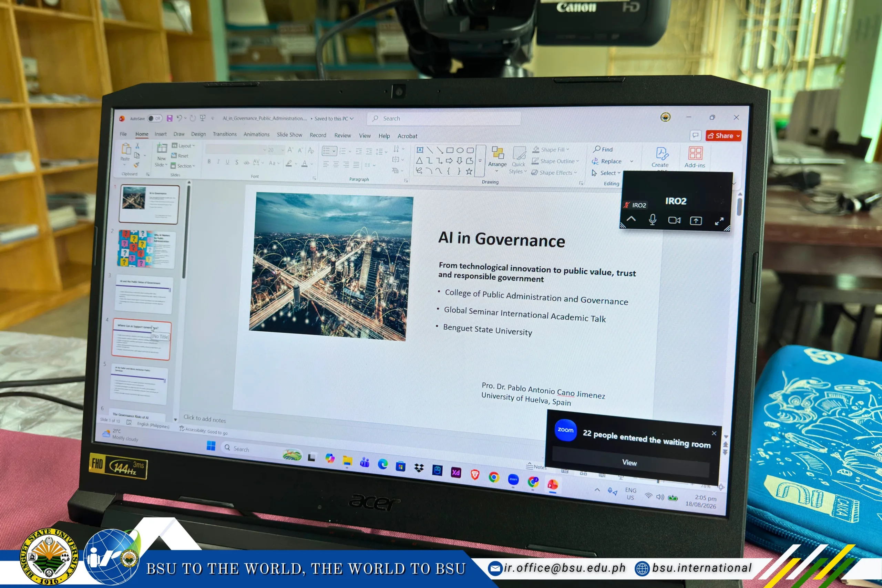Viewport: 882px width, 588px height.
Task: Expand the Zoom mini window to full
Action: point(719,221)
